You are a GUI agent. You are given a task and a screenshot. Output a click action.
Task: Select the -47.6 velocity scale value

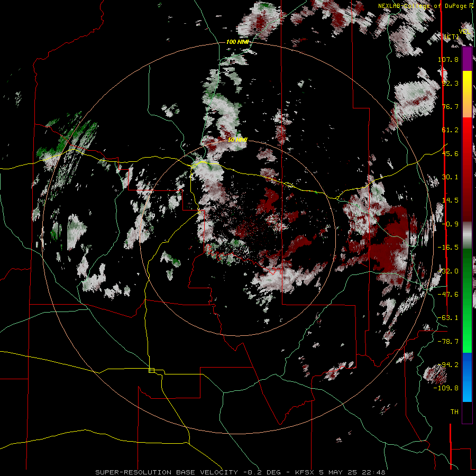[x=448, y=295]
